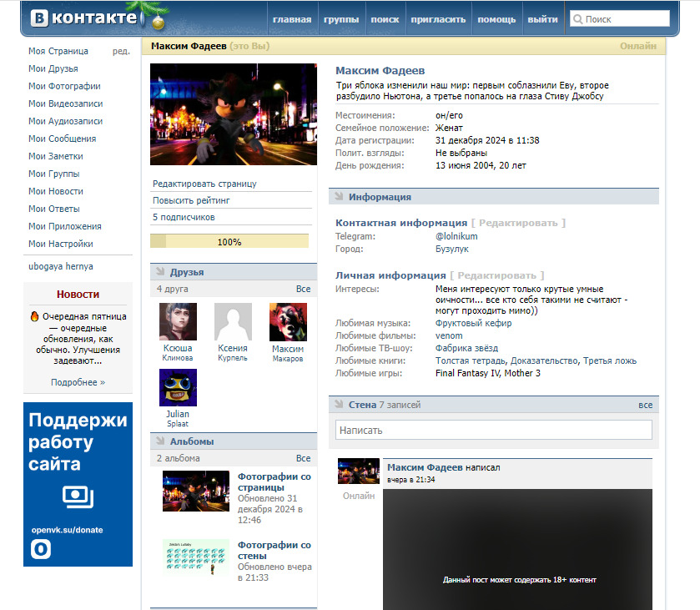Open Мои Видеозаписи in sidebar
The width and height of the screenshot is (700, 610).
point(66,103)
